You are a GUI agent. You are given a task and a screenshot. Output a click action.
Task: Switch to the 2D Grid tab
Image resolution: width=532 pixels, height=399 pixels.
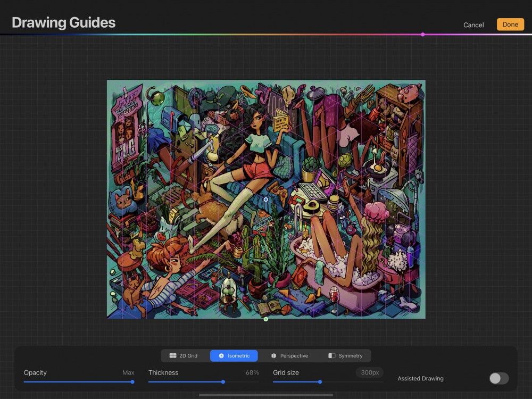(x=183, y=356)
